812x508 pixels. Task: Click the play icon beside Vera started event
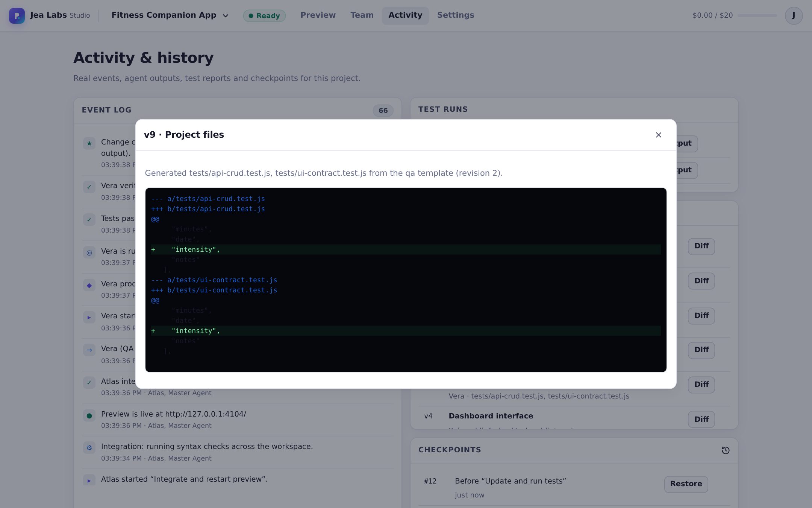pos(89,317)
